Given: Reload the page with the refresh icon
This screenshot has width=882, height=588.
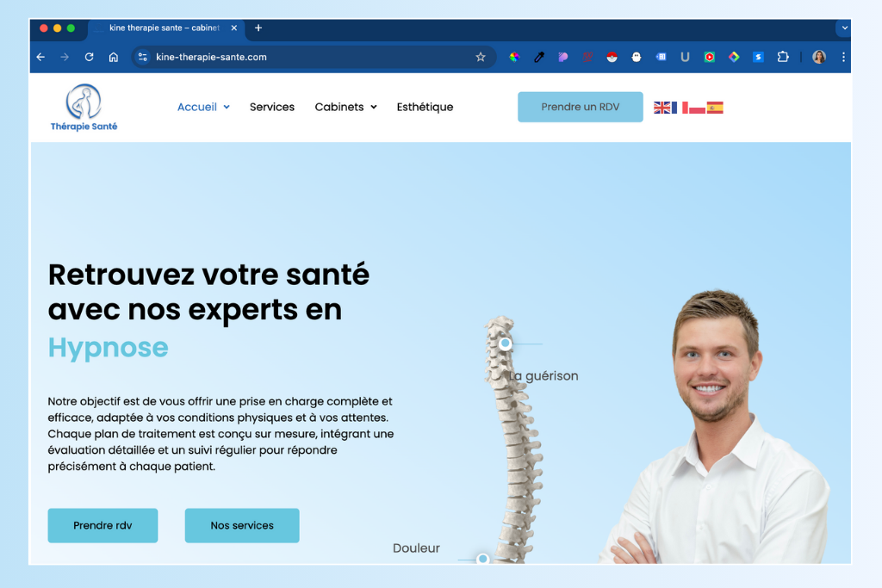Looking at the screenshot, I should click(x=89, y=57).
